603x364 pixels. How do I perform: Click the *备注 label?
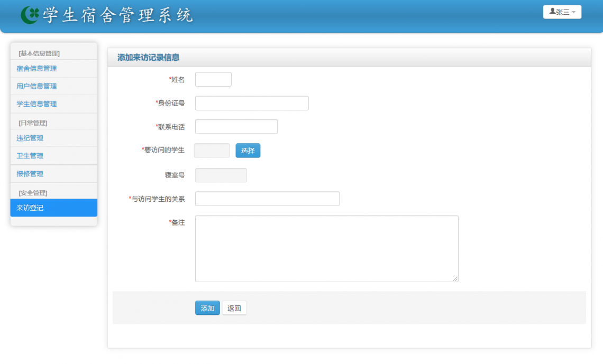pyautogui.click(x=177, y=222)
